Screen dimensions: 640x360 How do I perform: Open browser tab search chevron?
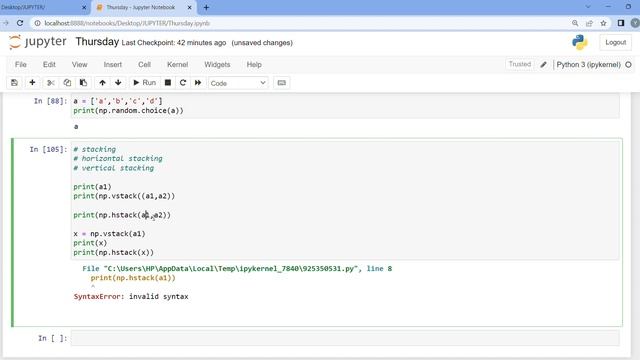pos(588,7)
